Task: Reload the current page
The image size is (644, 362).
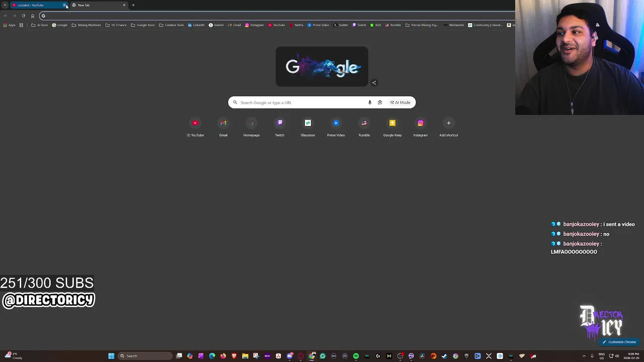Action: pos(23,16)
